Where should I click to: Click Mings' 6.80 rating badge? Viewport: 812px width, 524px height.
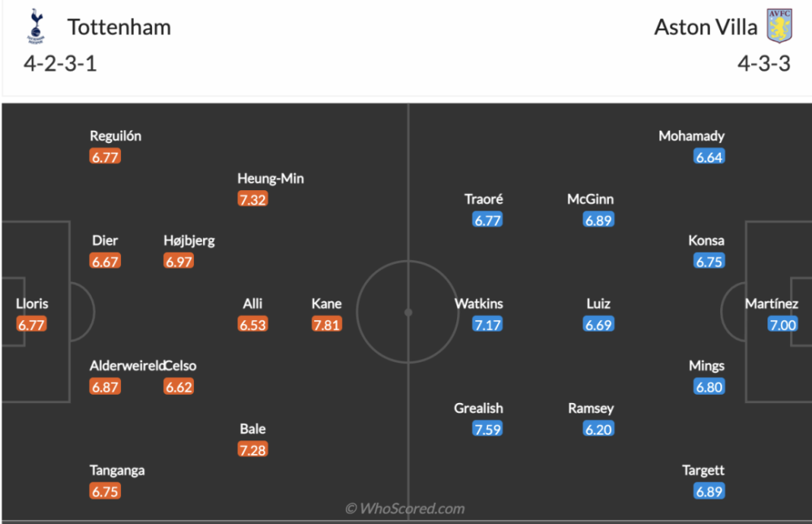[709, 387]
